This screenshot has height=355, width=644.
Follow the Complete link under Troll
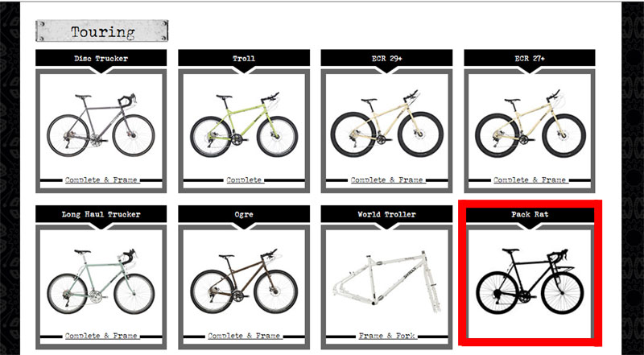coord(244,180)
